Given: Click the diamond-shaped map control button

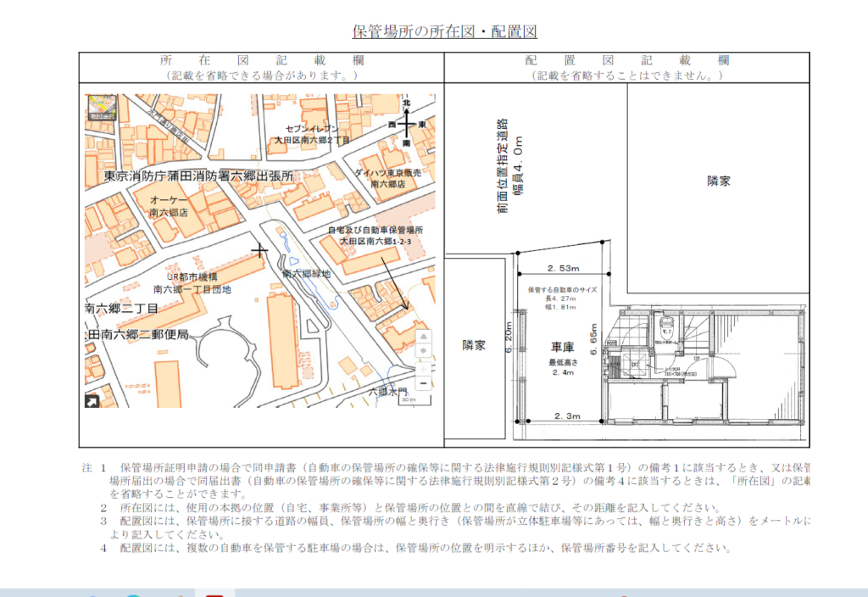Looking at the screenshot, I should pyautogui.click(x=424, y=350).
